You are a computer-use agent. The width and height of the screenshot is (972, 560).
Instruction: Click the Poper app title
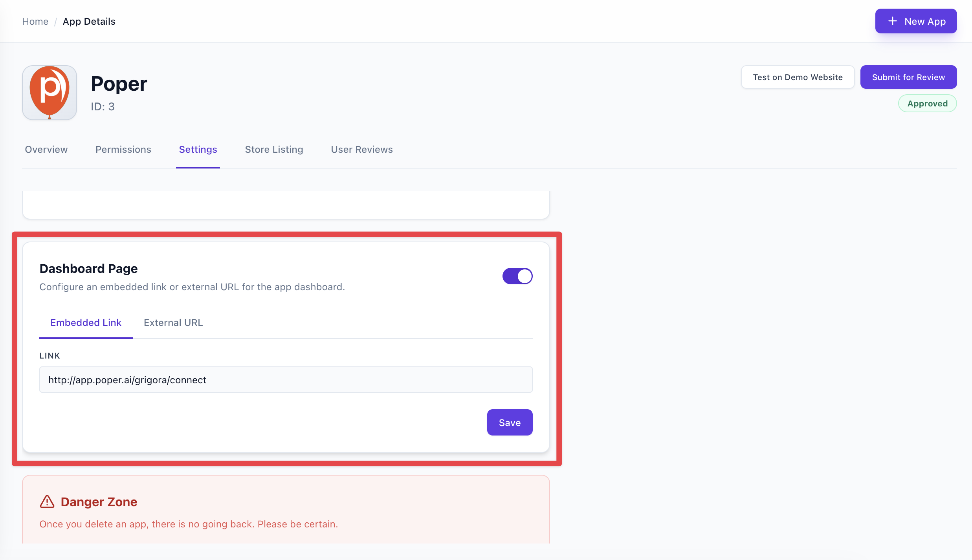[x=119, y=84]
